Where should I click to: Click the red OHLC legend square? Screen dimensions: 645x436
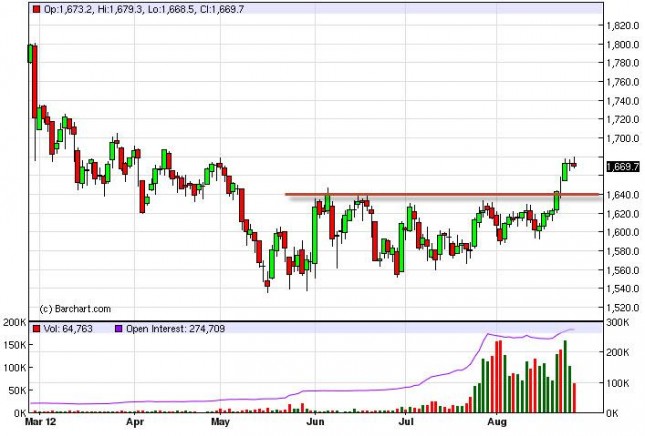37,9
